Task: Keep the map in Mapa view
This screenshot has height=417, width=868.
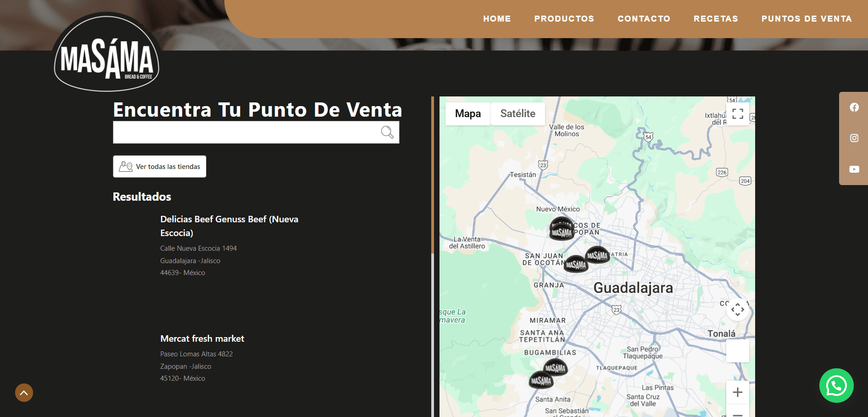Action: coord(467,113)
